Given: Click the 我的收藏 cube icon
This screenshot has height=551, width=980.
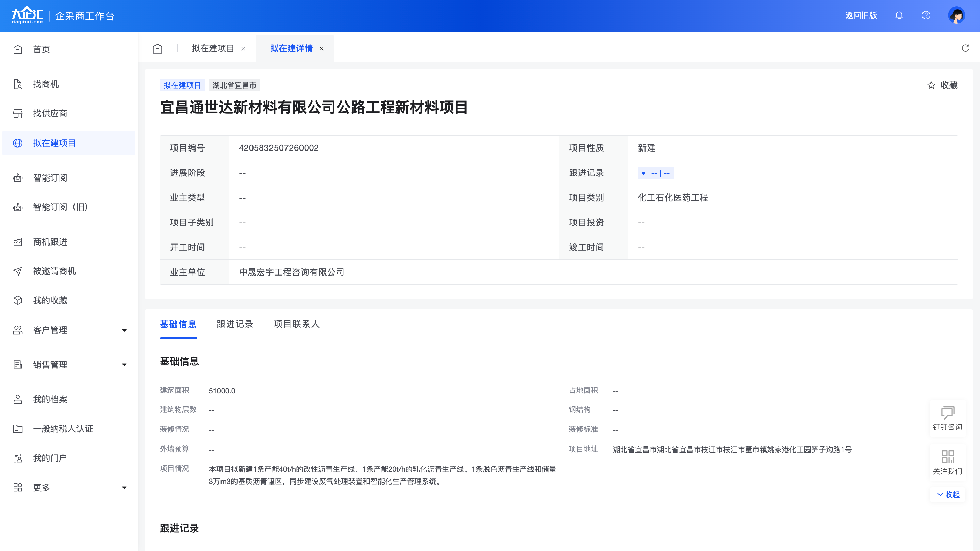Looking at the screenshot, I should pos(17,300).
